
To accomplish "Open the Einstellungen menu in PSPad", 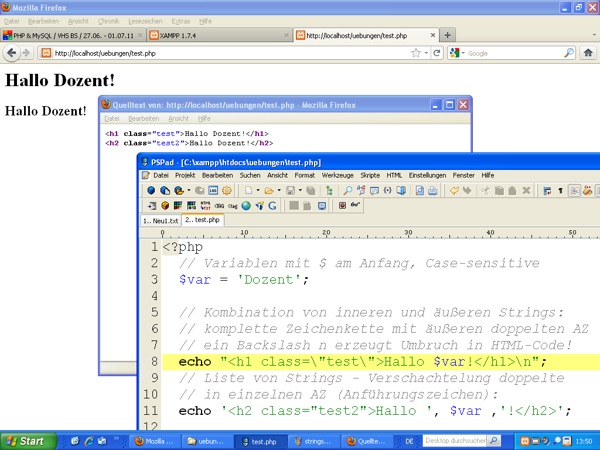I will [427, 175].
